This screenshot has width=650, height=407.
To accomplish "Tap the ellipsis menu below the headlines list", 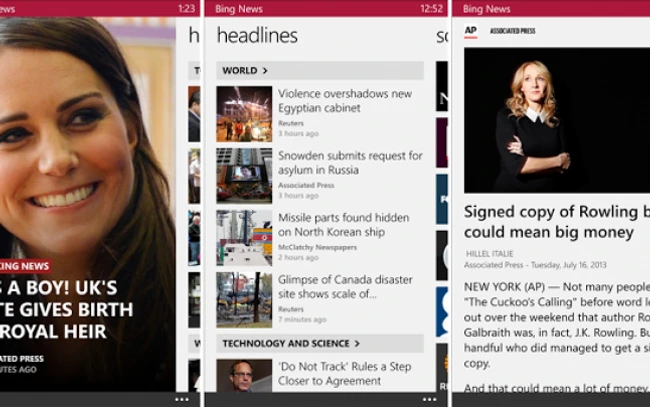I will 429,399.
